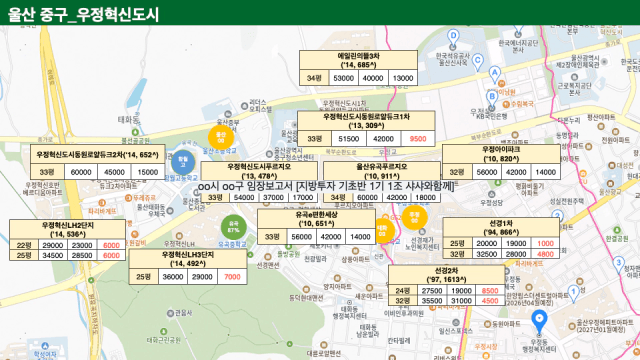
Task: Click the 에일린의뜰3차 price table header
Action: [358, 60]
